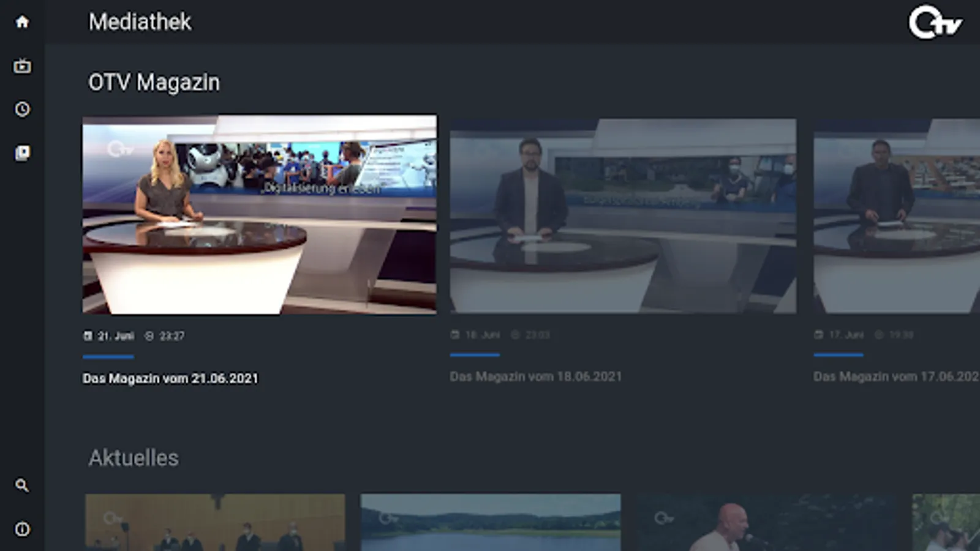
Task: Select the 17.06 Magazin episode thumbnail
Action: tap(897, 216)
